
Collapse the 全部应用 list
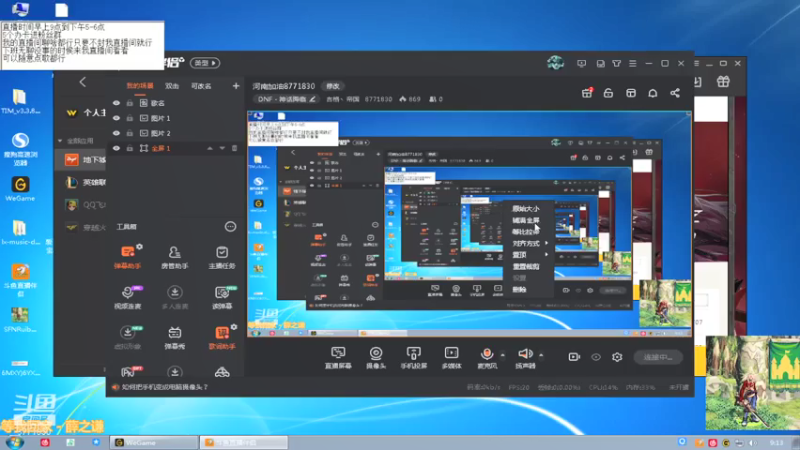(x=60, y=141)
